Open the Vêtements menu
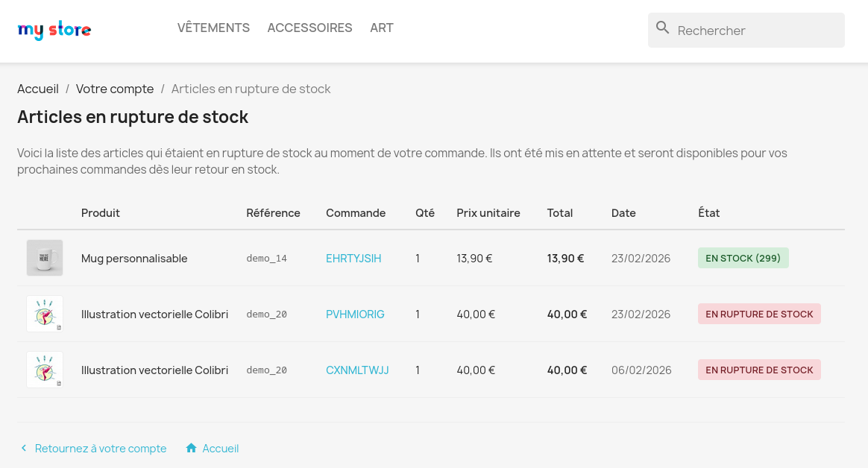 click(x=213, y=28)
